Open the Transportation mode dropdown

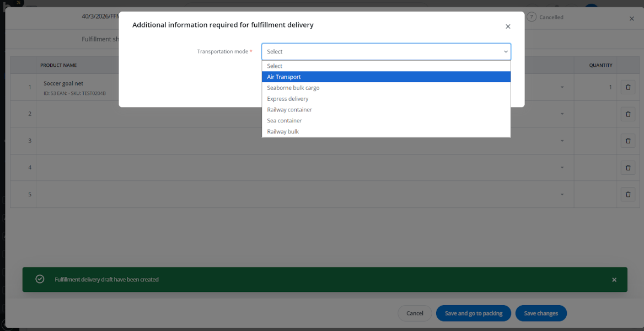click(x=386, y=51)
